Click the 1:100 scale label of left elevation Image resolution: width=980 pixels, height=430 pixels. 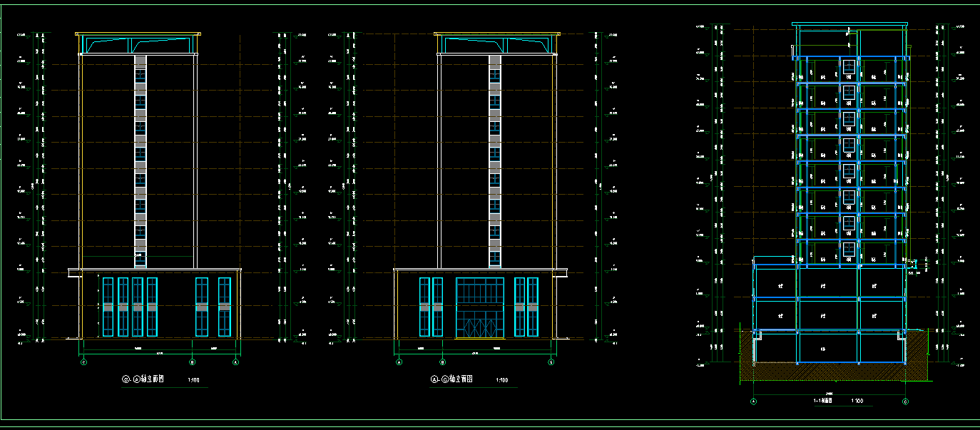[x=193, y=381]
